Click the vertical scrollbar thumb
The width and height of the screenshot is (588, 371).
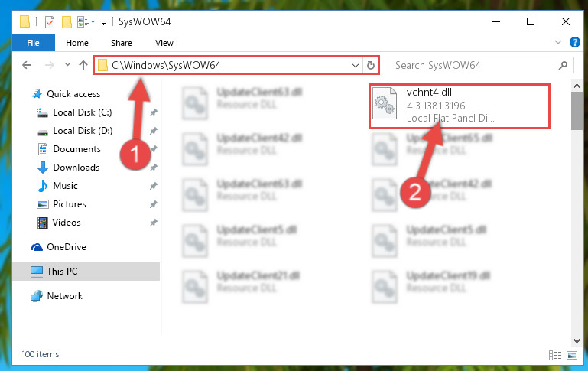click(577, 111)
